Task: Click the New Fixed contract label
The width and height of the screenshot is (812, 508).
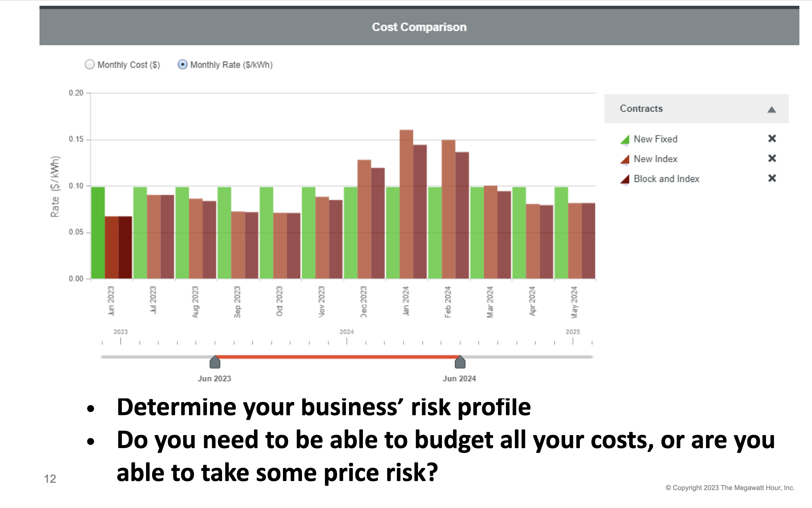Action: coord(655,139)
